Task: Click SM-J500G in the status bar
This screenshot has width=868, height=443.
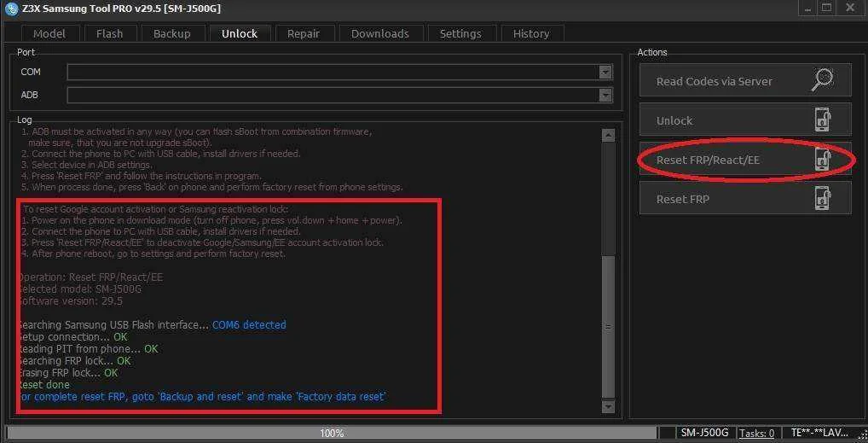Action: click(704, 433)
